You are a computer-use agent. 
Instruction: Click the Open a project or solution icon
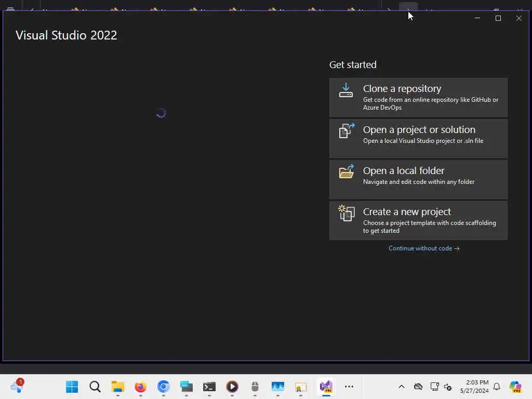coord(347,130)
